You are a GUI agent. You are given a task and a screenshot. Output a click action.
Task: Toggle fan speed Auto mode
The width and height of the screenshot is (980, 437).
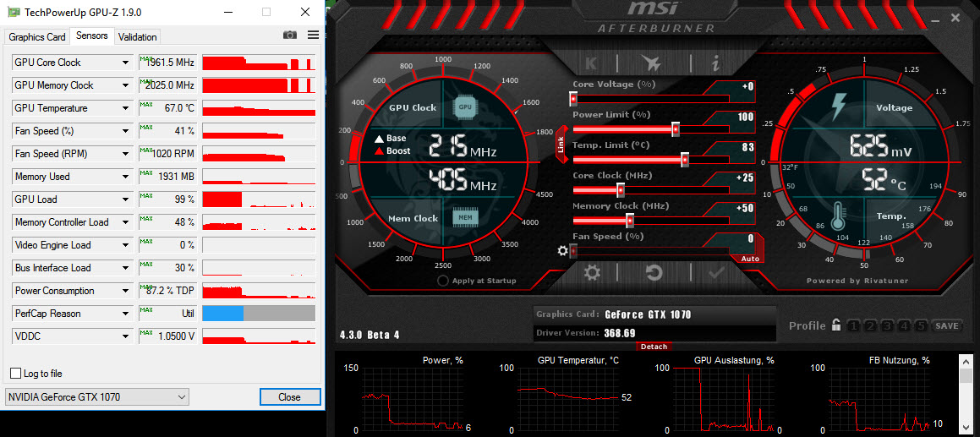pyautogui.click(x=751, y=259)
